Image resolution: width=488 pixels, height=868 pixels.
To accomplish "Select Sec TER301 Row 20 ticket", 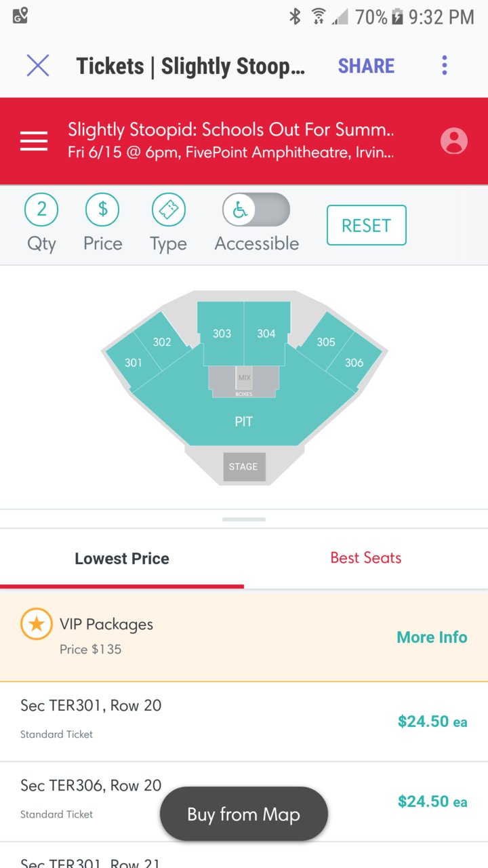I will [244, 722].
